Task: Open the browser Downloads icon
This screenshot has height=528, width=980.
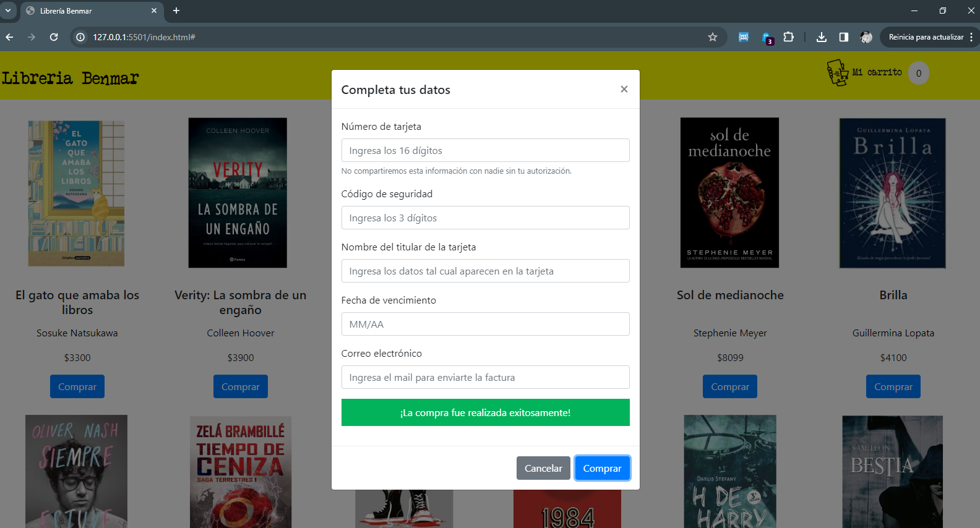Action: tap(822, 37)
